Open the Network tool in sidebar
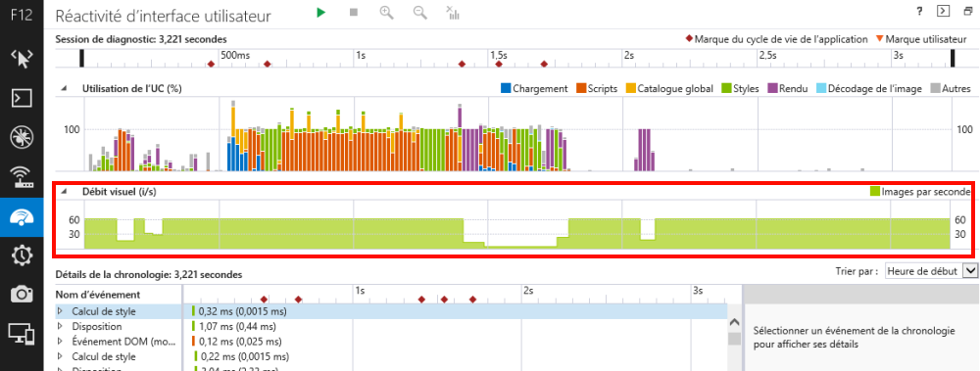 pyautogui.click(x=22, y=177)
